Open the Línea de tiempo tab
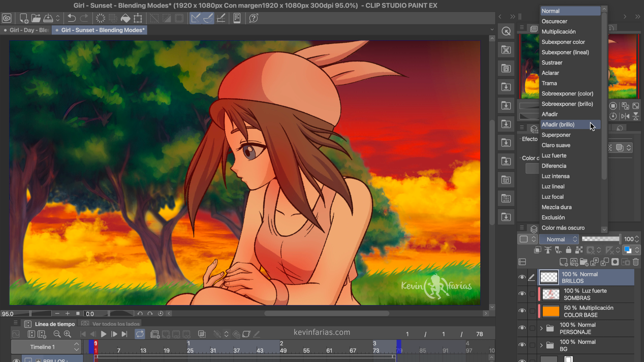 click(x=50, y=324)
